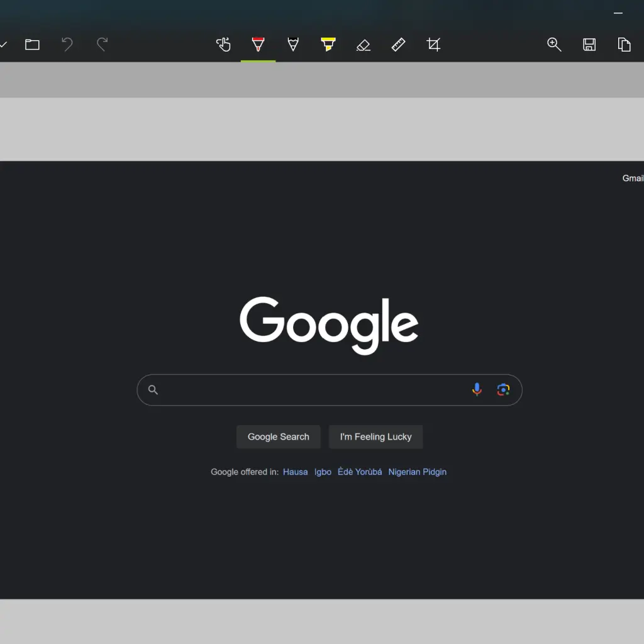Redo the annotation
The image size is (644, 644).
click(x=103, y=45)
